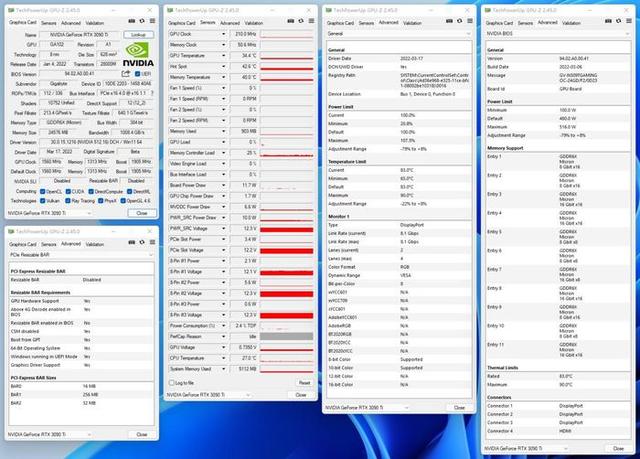Screen dimensions: 640x459
Task: Toggle the Vulkan checkbox
Action: pos(42,201)
